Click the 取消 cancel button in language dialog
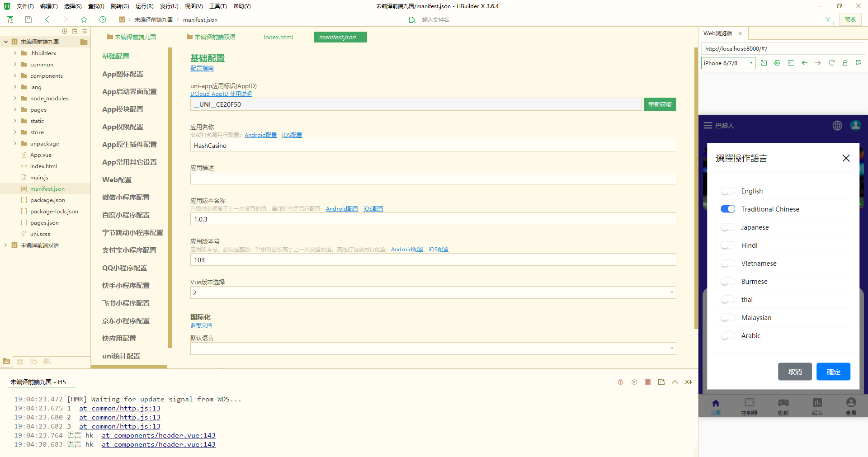The image size is (868, 457). 795,372
